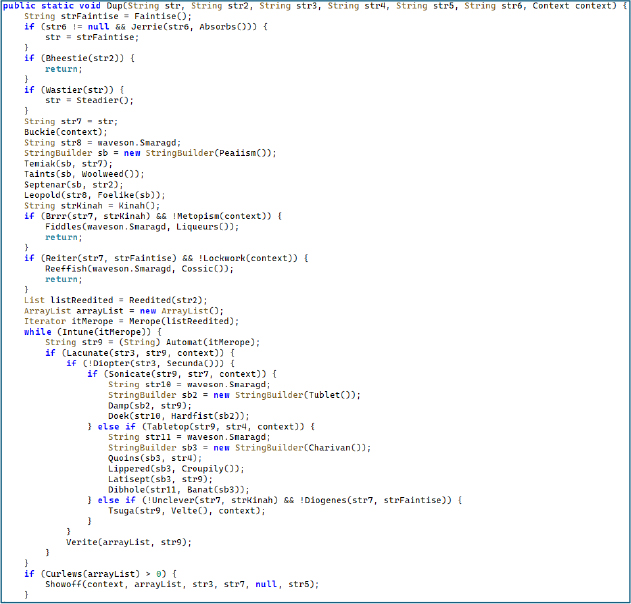Click the Reeffish method call
Screen dimensions: 631x604
click(66, 268)
